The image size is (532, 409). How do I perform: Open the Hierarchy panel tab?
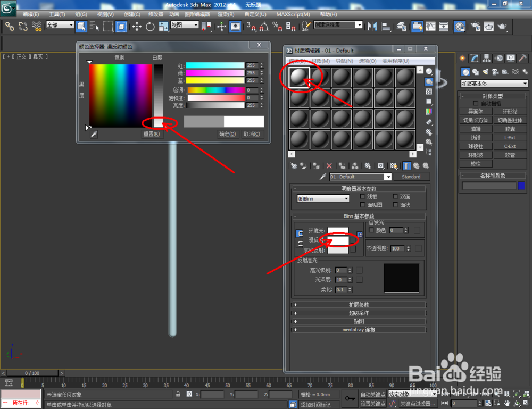[487, 58]
